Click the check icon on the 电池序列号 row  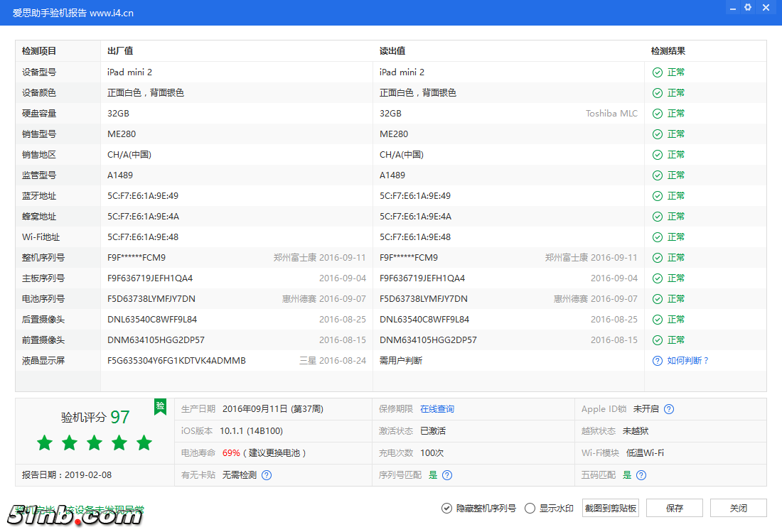(656, 298)
